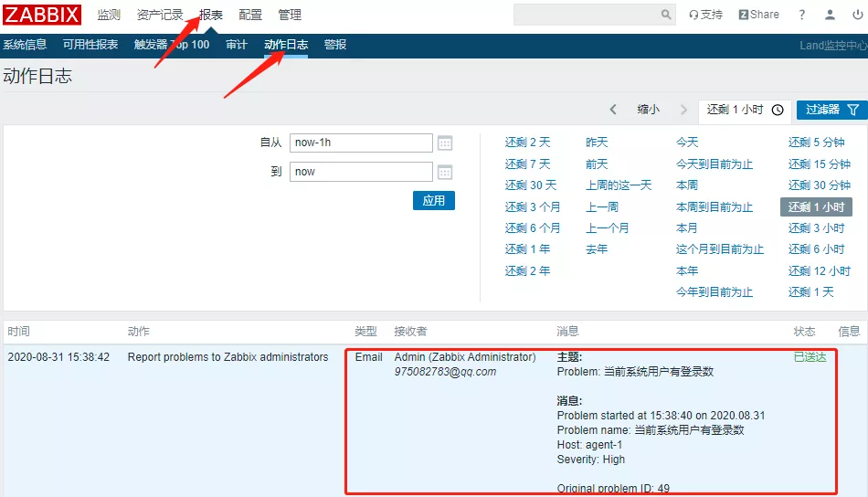
Task: Open the 报表 top menu
Action: (211, 15)
